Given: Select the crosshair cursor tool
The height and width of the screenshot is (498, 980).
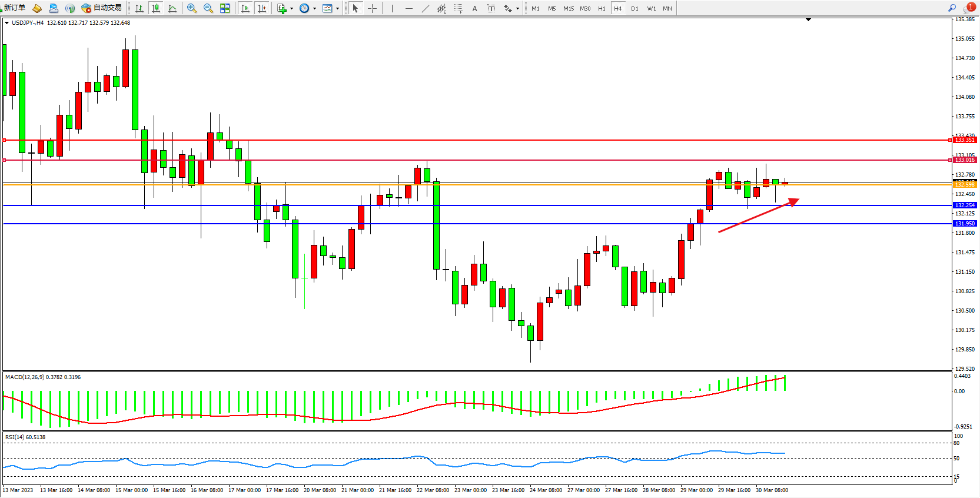Looking at the screenshot, I should 372,8.
